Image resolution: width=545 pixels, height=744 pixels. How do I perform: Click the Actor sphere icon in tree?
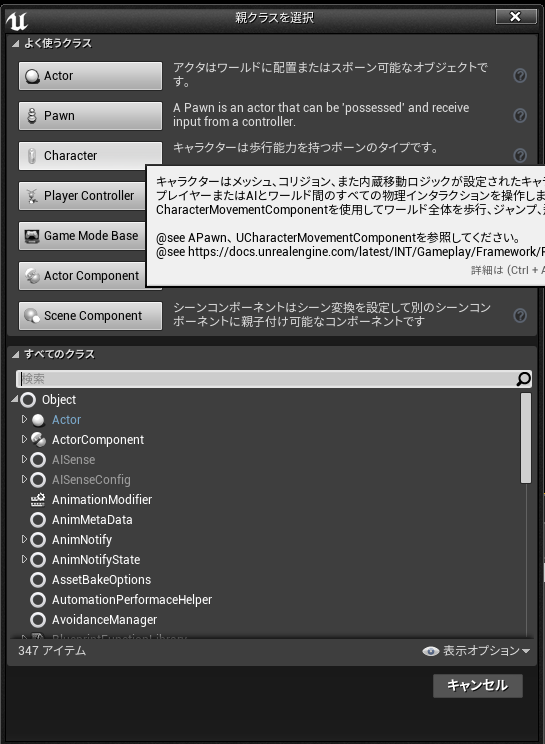click(38, 420)
